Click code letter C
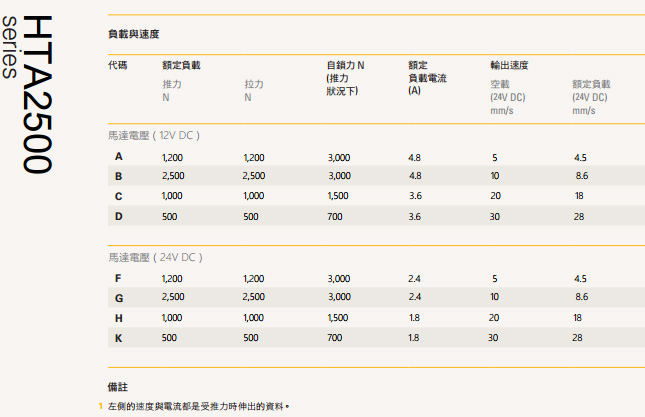The height and width of the screenshot is (417, 645). 118,197
